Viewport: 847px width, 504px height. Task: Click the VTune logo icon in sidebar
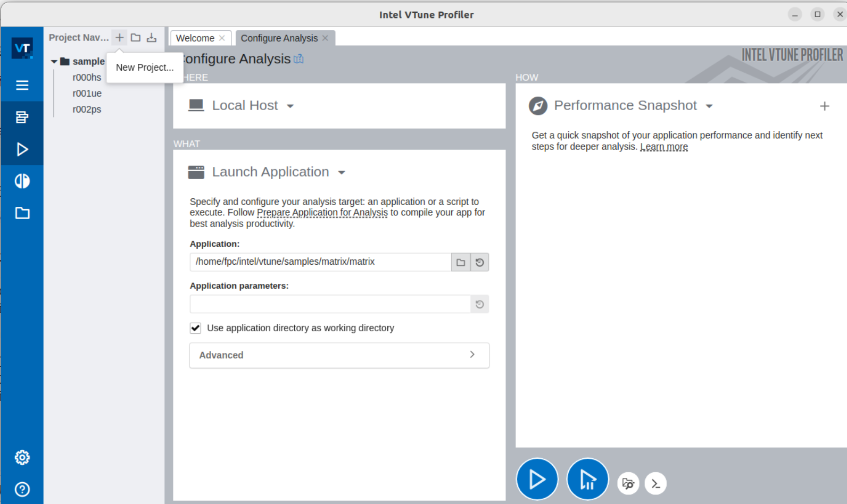(x=22, y=48)
